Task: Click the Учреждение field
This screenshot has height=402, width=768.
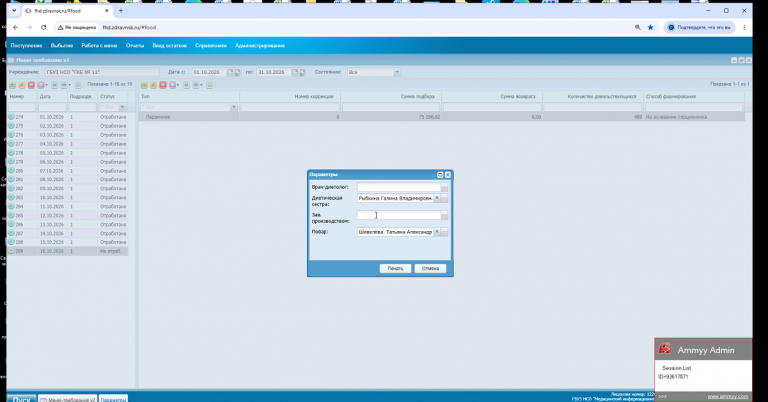Action: coord(102,72)
